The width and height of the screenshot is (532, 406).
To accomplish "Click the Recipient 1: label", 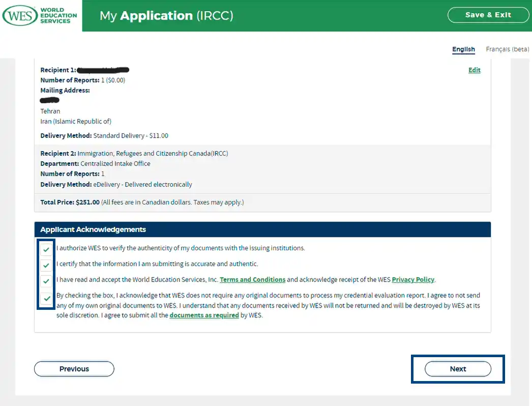I will point(58,70).
